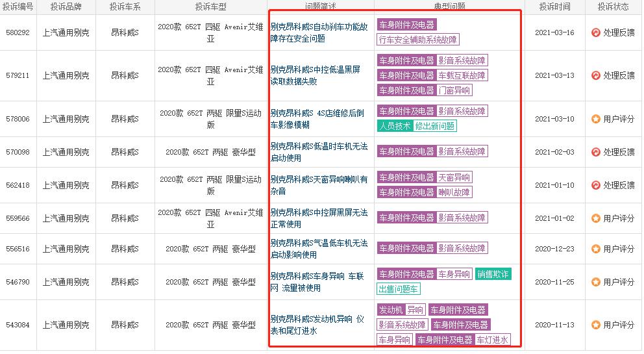Click 用户评分 icon in row 559566
The image size is (644, 354).
pos(595,218)
